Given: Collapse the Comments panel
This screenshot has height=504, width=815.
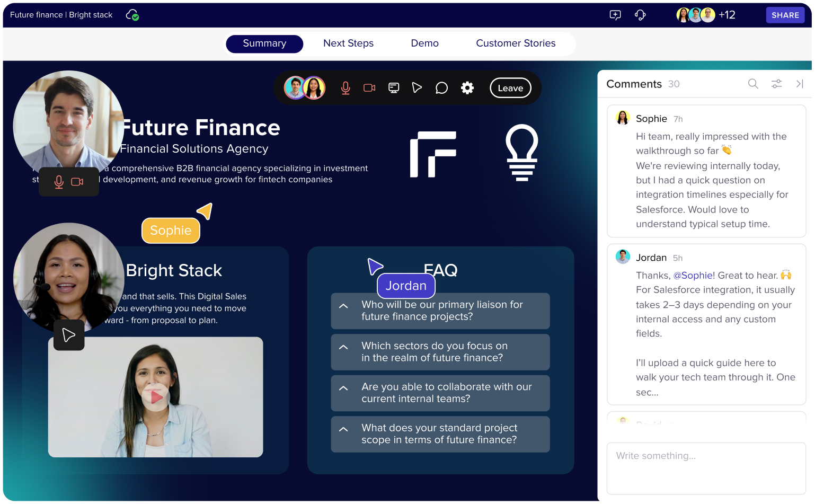Looking at the screenshot, I should [800, 84].
